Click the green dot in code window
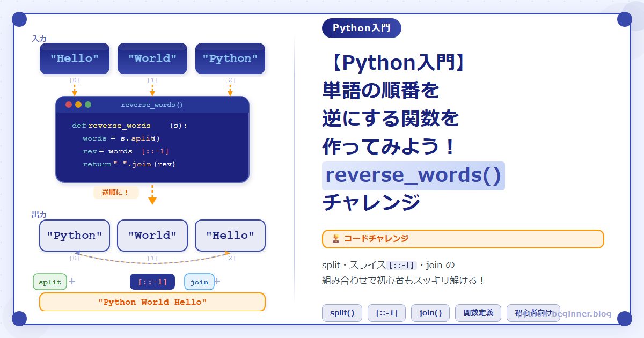 point(88,105)
